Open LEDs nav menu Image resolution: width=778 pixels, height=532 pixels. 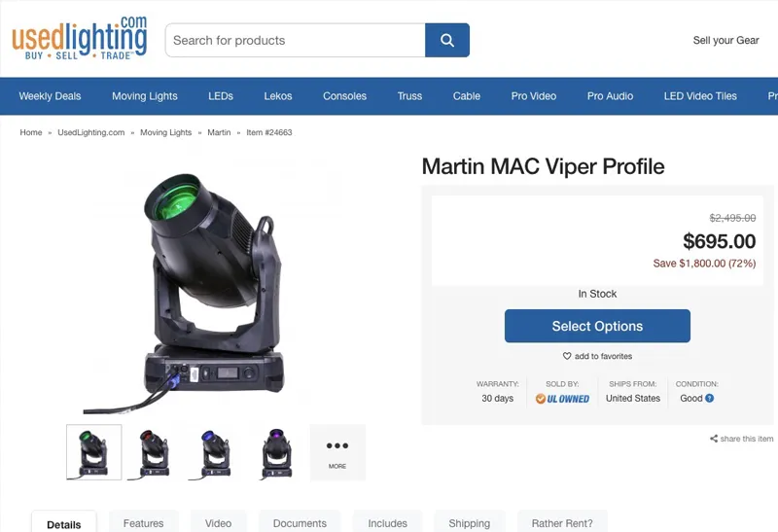pyautogui.click(x=221, y=96)
